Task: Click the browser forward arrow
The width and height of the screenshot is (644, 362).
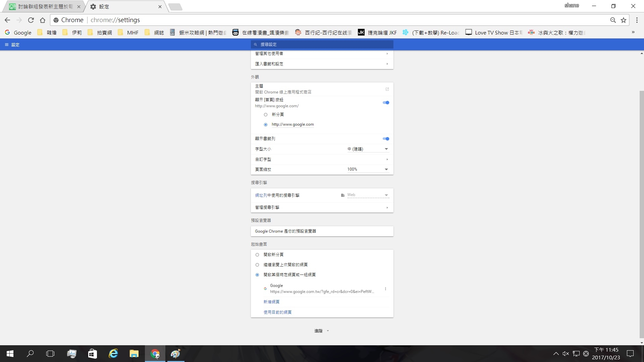Action: [x=19, y=20]
